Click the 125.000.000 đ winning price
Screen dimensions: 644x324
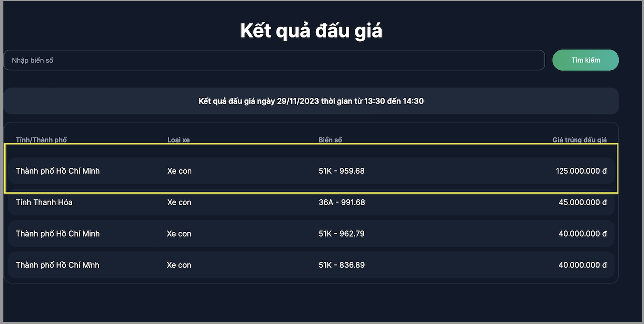coord(581,171)
